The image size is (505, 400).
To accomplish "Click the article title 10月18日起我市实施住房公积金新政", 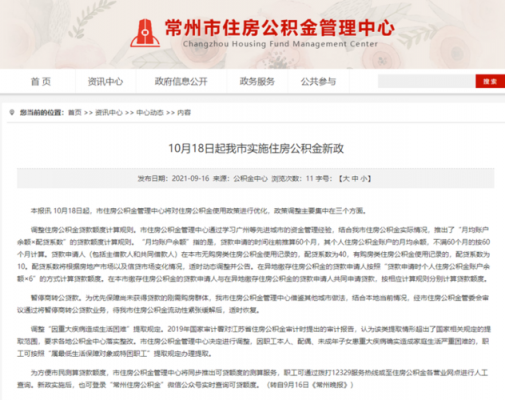I will [256, 148].
